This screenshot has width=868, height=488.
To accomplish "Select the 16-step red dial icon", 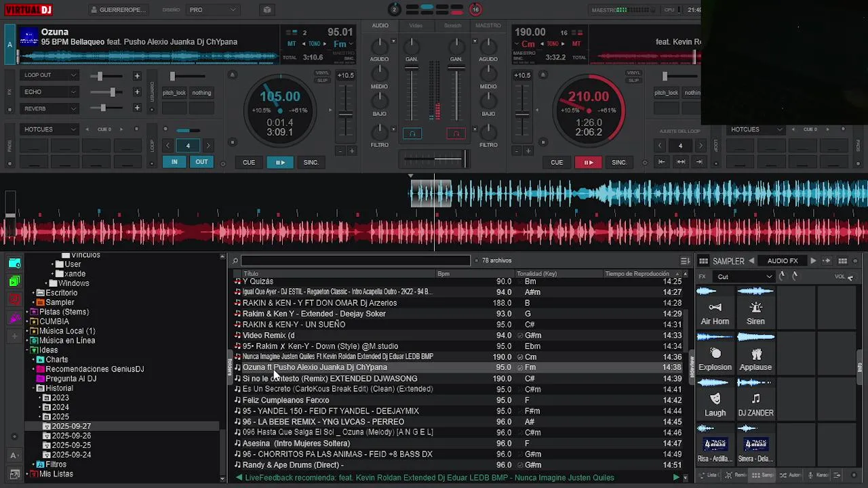I will (475, 9).
